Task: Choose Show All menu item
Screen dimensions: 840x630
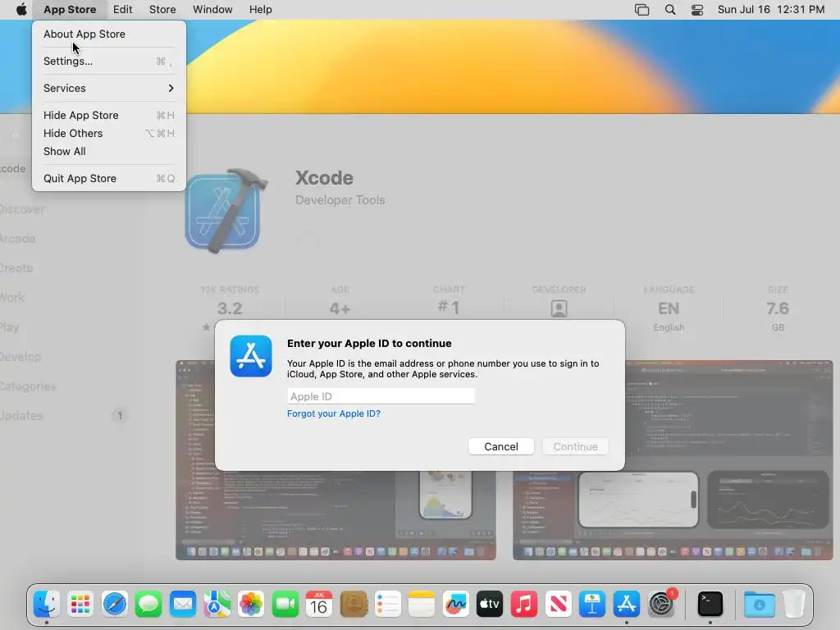Action: coord(109,152)
